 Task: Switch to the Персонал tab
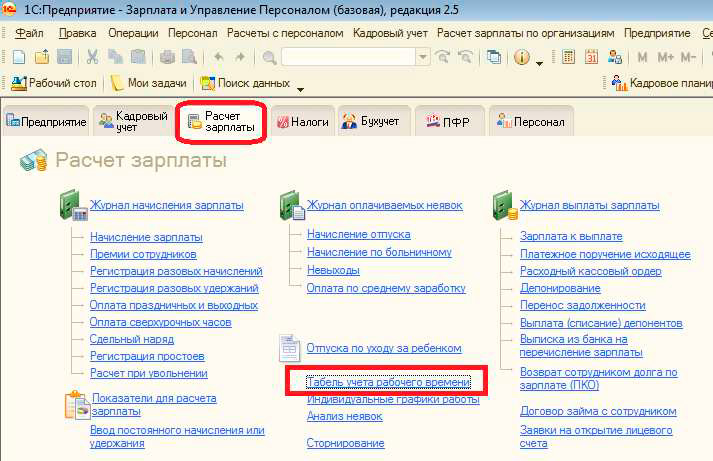click(531, 121)
